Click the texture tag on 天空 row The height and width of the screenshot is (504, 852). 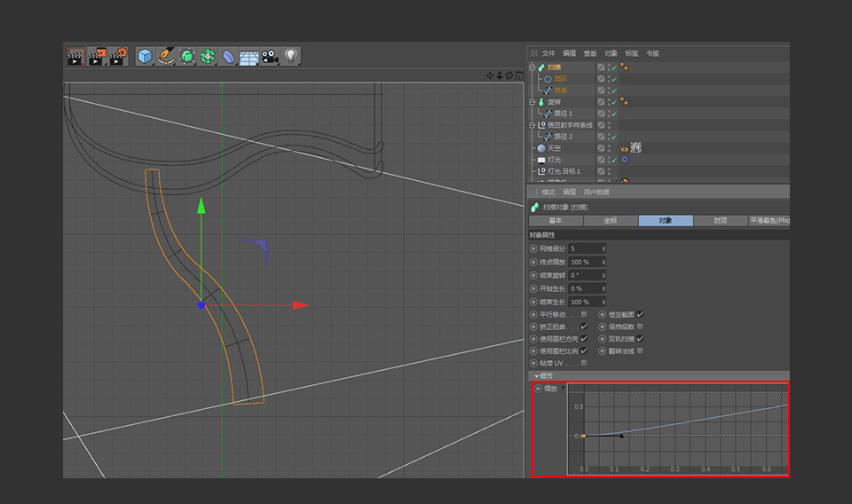coord(635,147)
